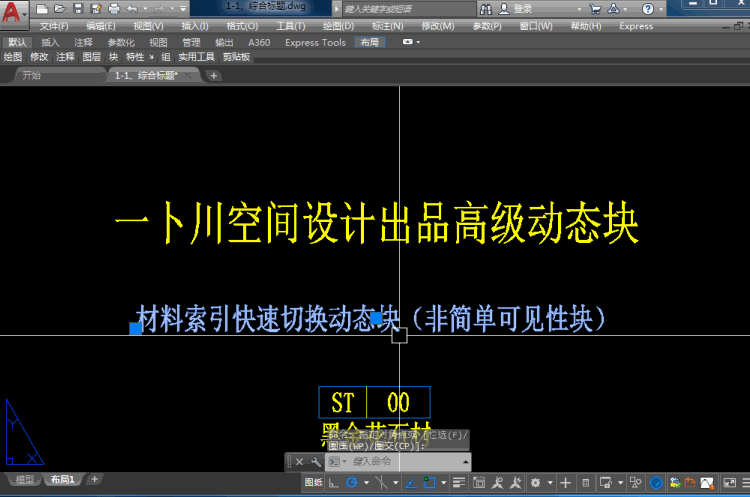
Task: Click the Undo arrow icon
Action: [132, 9]
